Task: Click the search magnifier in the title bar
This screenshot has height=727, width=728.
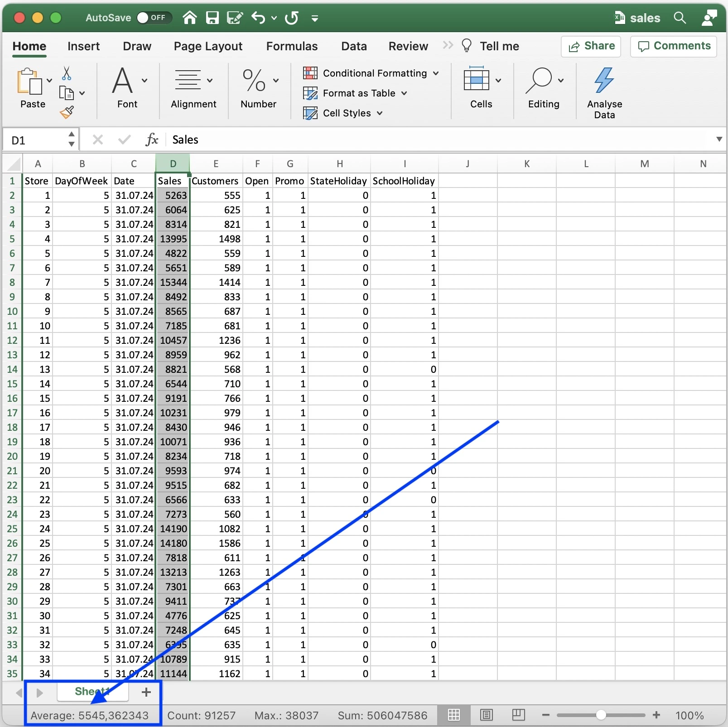Action: 680,18
